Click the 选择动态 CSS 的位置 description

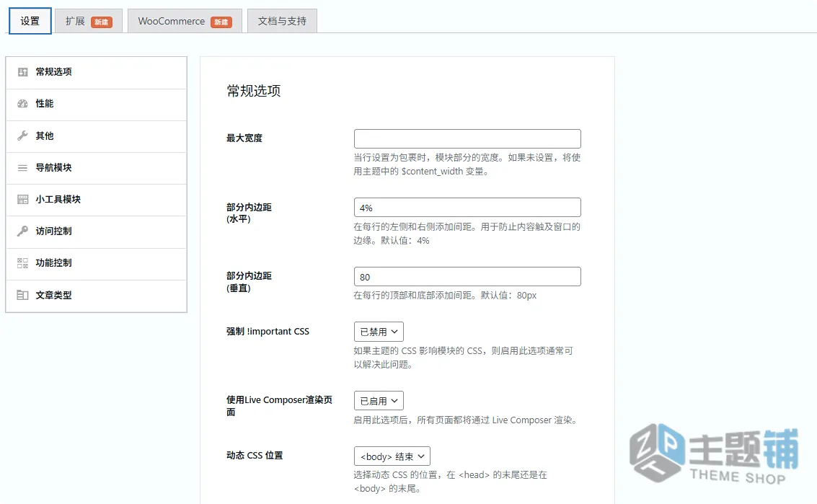coord(451,482)
